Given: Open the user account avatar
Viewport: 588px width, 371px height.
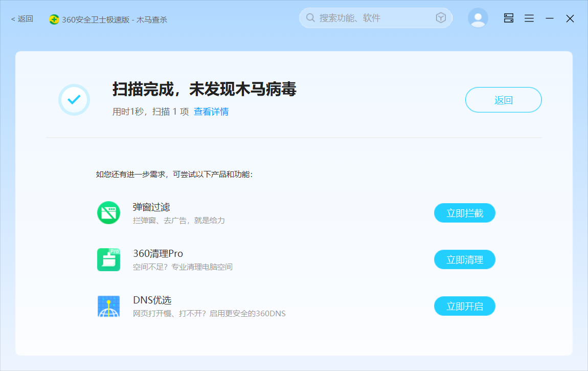Looking at the screenshot, I should point(478,18).
